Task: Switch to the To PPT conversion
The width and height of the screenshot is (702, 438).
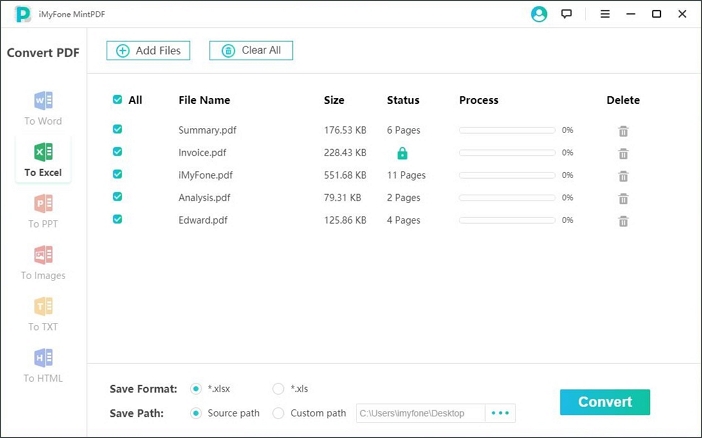Action: pyautogui.click(x=43, y=211)
